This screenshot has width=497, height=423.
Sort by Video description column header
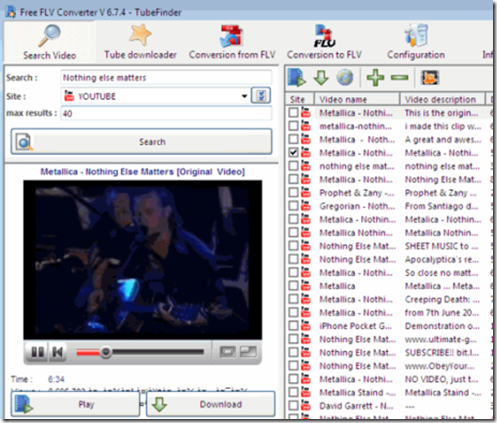443,99
